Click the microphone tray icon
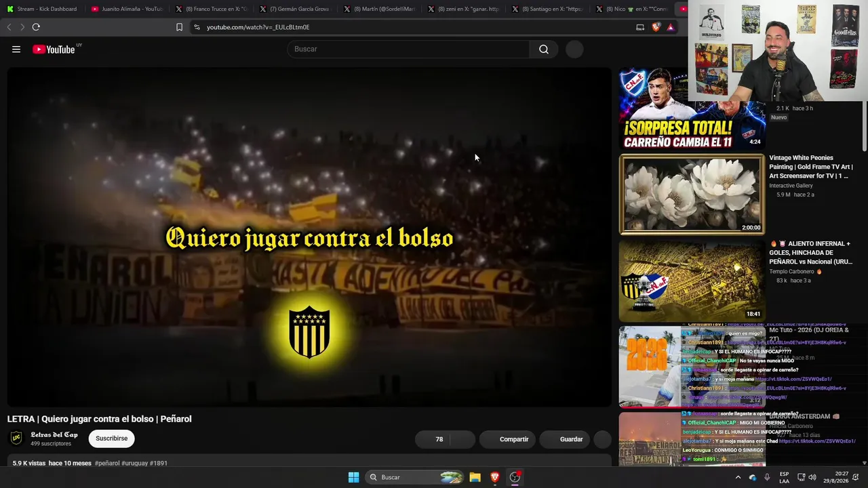Screen dimensions: 868x488 point(767,477)
